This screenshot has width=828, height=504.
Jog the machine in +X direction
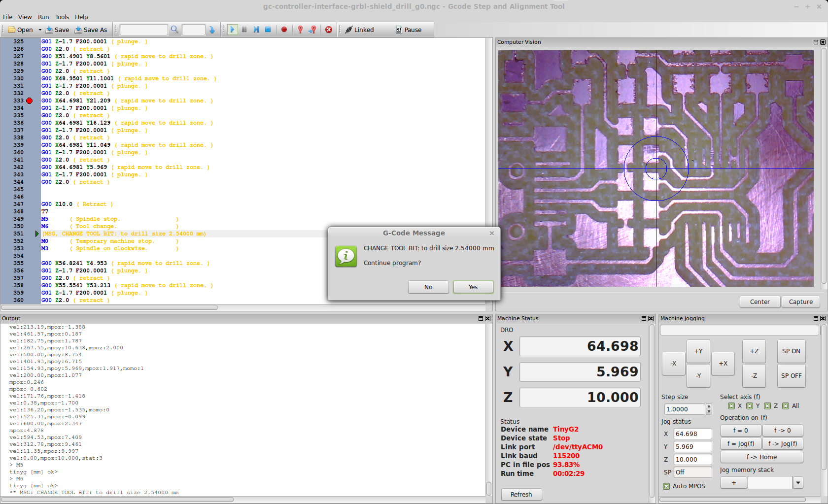[x=723, y=364]
